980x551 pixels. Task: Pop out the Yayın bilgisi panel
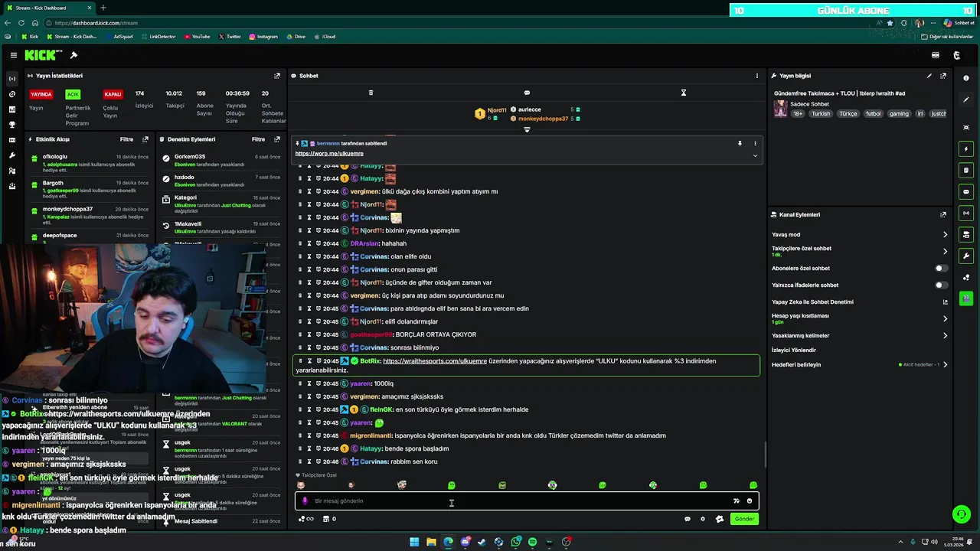point(943,76)
